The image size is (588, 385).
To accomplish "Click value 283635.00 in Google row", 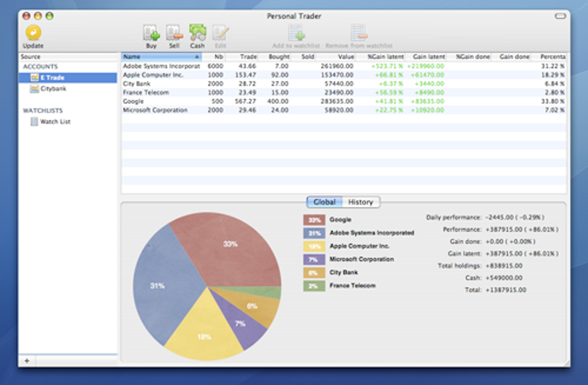I will (337, 102).
